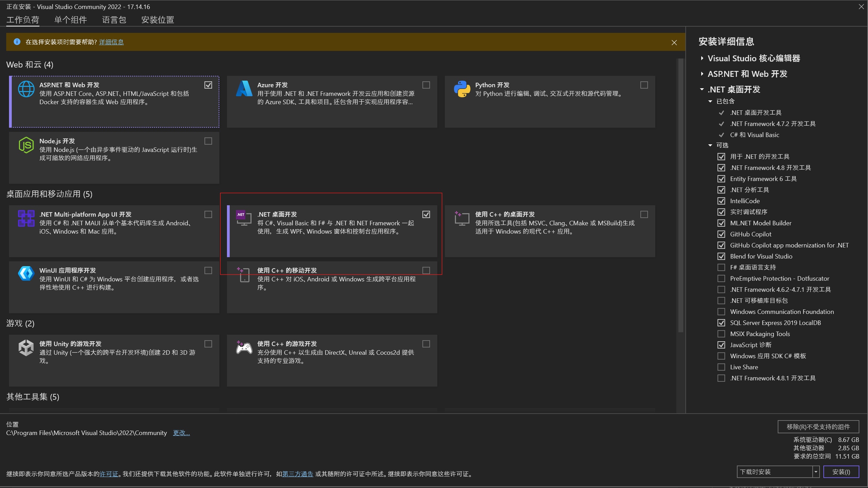Collapse the .NET desktop development node

(x=702, y=90)
